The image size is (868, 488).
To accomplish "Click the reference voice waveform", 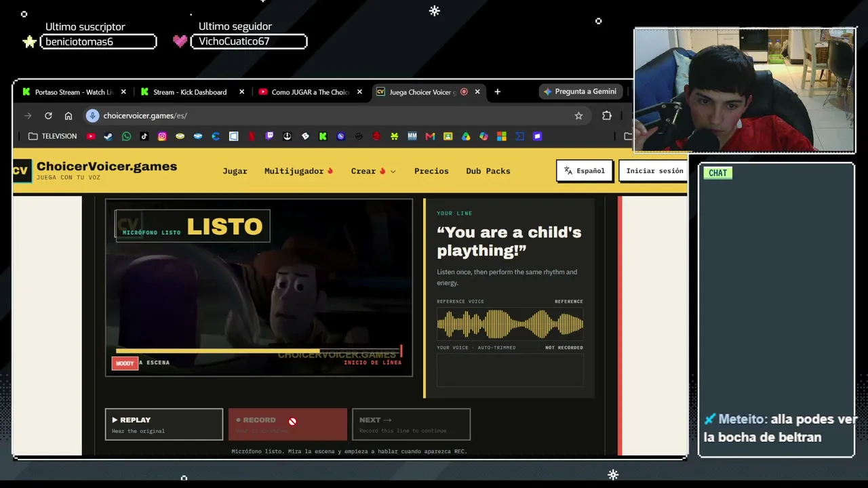I will pos(510,324).
